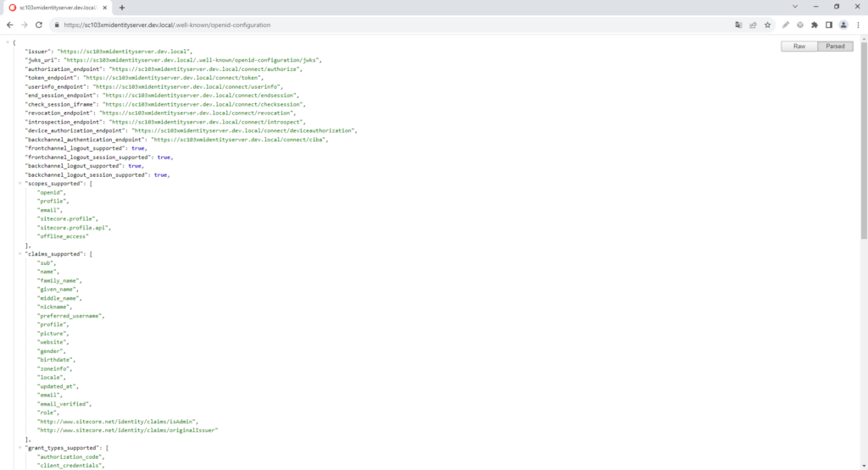Open a new tab with plus button
This screenshot has width=868, height=470.
click(122, 7)
